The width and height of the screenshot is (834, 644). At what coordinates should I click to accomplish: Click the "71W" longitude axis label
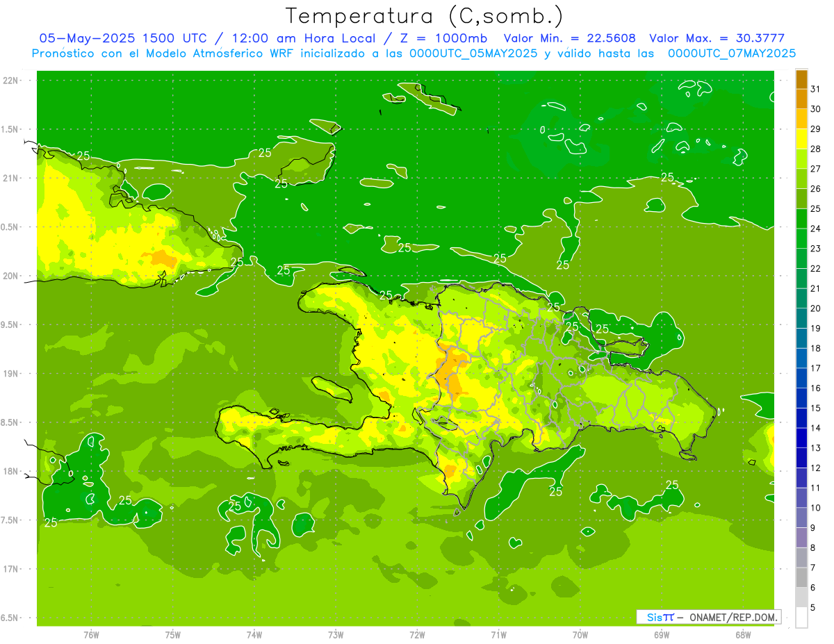pos(498,634)
